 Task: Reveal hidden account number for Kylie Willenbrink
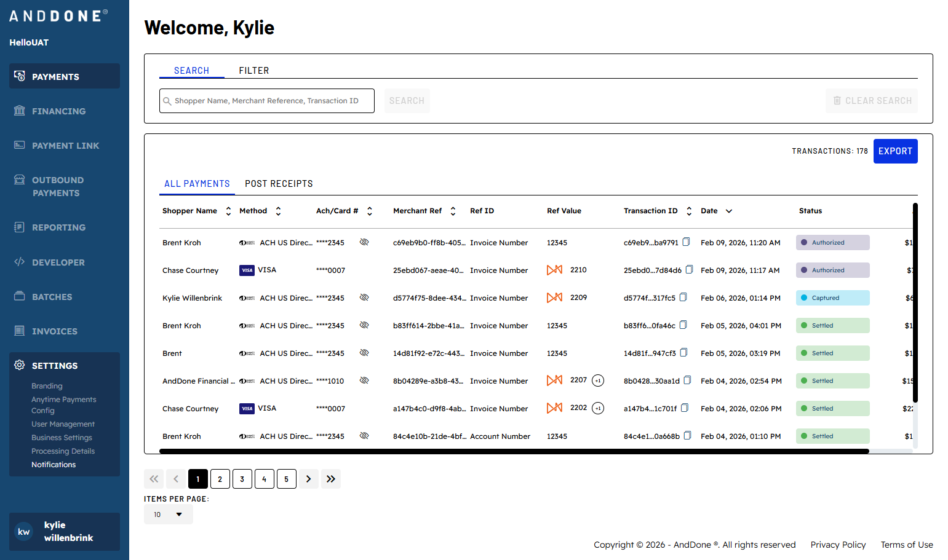[x=364, y=298]
